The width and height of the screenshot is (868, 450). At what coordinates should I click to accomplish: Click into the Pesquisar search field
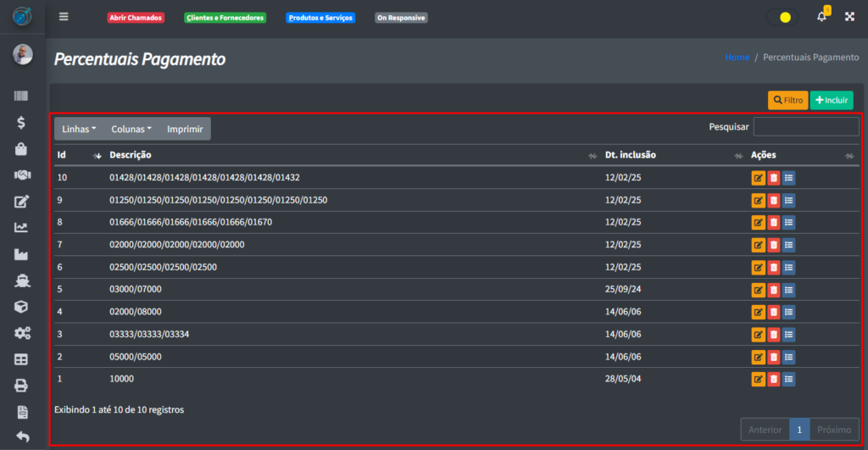click(805, 127)
